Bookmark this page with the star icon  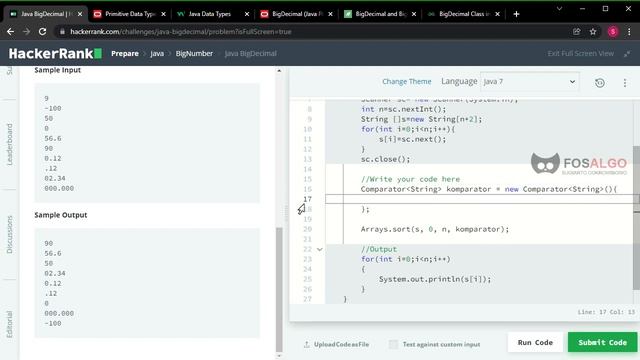[593, 31]
